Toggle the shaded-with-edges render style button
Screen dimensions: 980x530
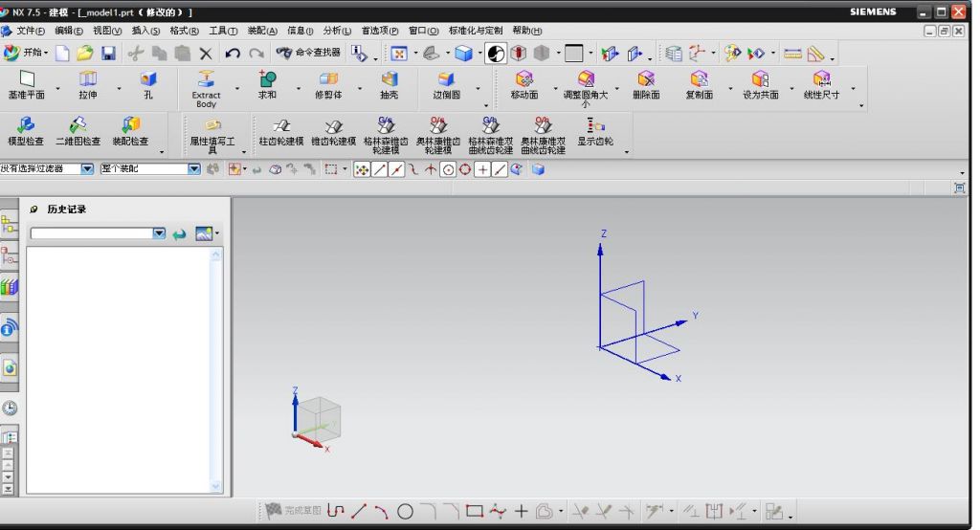[462, 54]
